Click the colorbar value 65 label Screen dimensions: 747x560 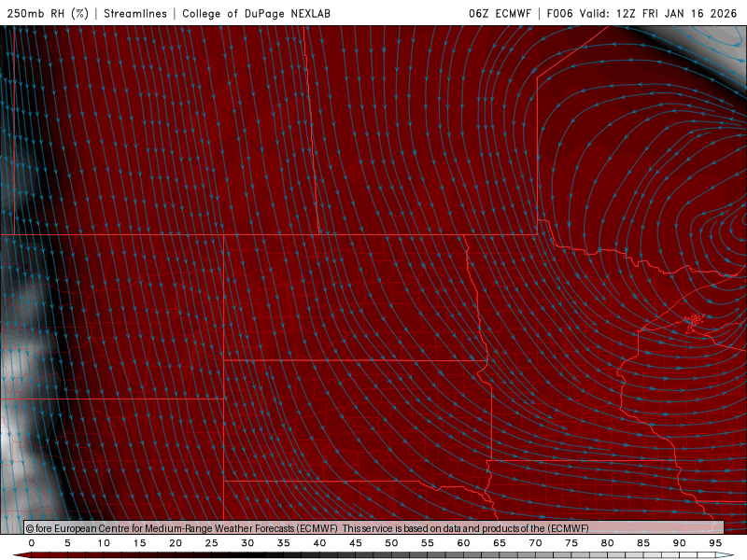500,543
